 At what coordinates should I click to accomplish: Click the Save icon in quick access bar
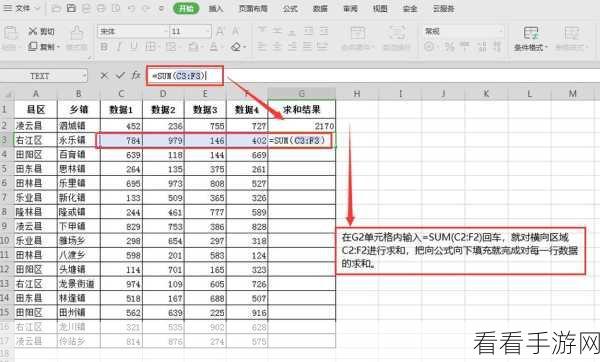pos(71,8)
